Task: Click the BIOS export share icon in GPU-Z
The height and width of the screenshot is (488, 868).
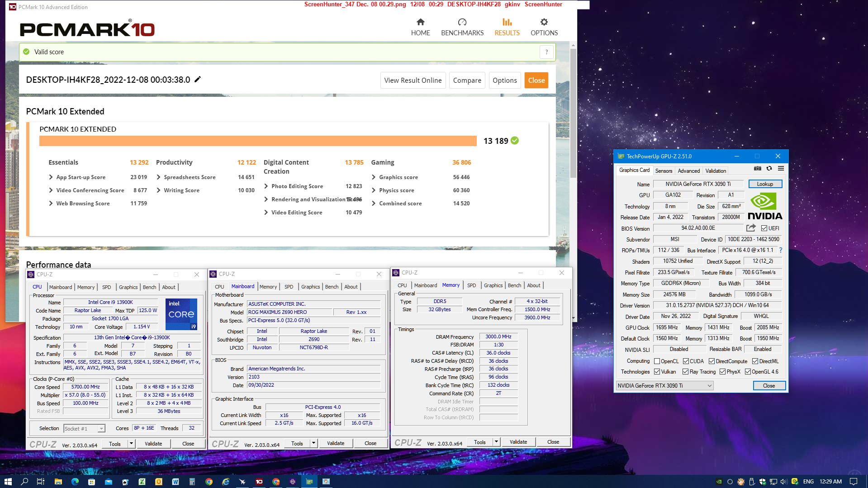Action: (x=751, y=228)
